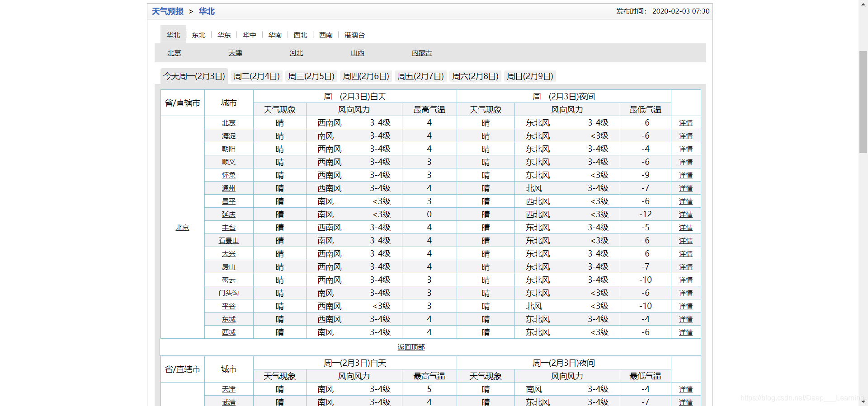Screen dimensions: 868x406
Task: Select the 周日(2月9日) date tab
Action: (530, 76)
